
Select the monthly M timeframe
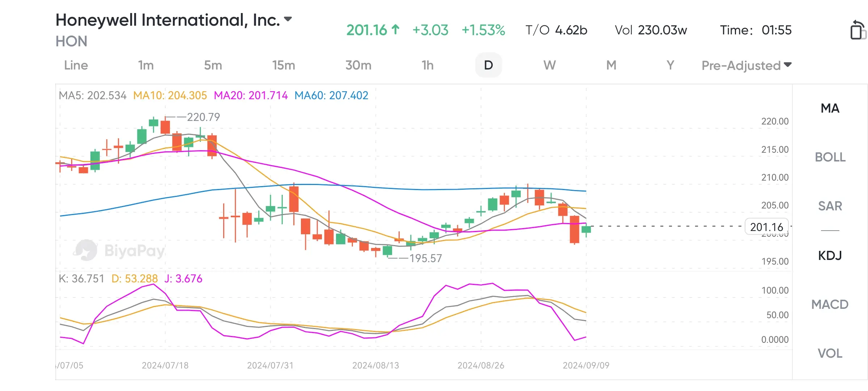611,65
